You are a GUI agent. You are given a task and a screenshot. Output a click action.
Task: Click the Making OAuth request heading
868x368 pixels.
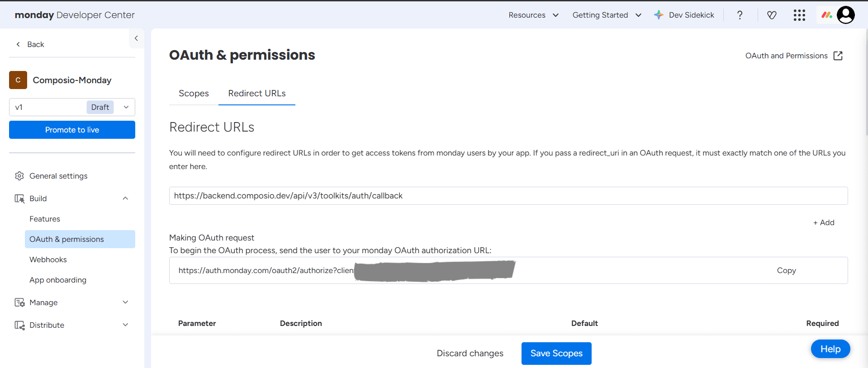click(x=212, y=238)
